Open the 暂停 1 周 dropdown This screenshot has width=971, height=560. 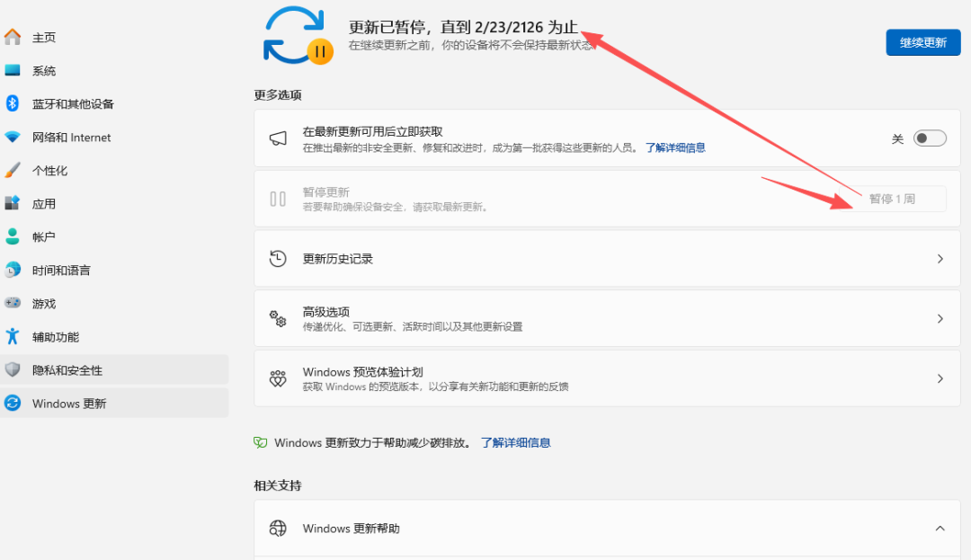[893, 199]
